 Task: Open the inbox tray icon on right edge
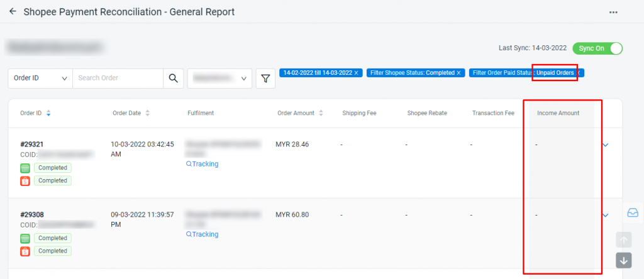pyautogui.click(x=633, y=212)
